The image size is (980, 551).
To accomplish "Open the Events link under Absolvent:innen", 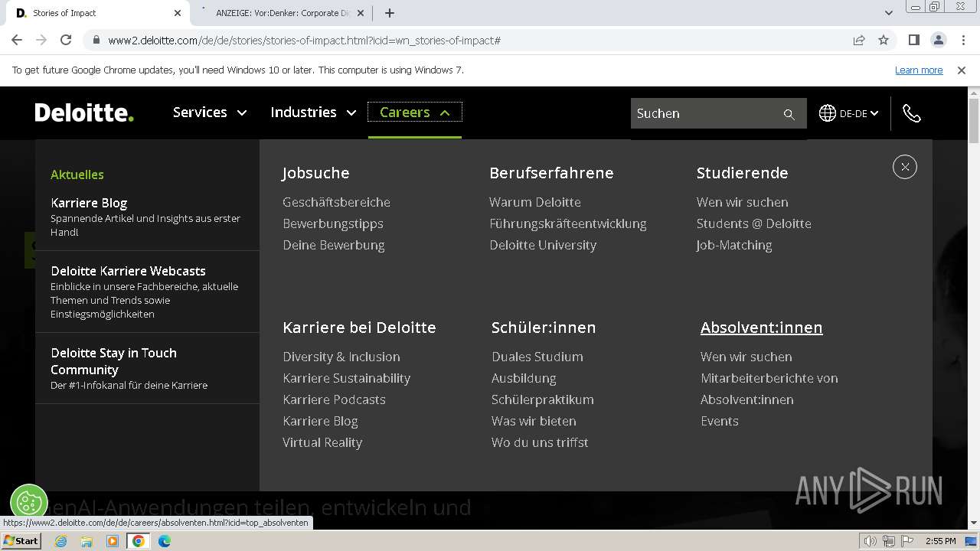I will point(720,421).
